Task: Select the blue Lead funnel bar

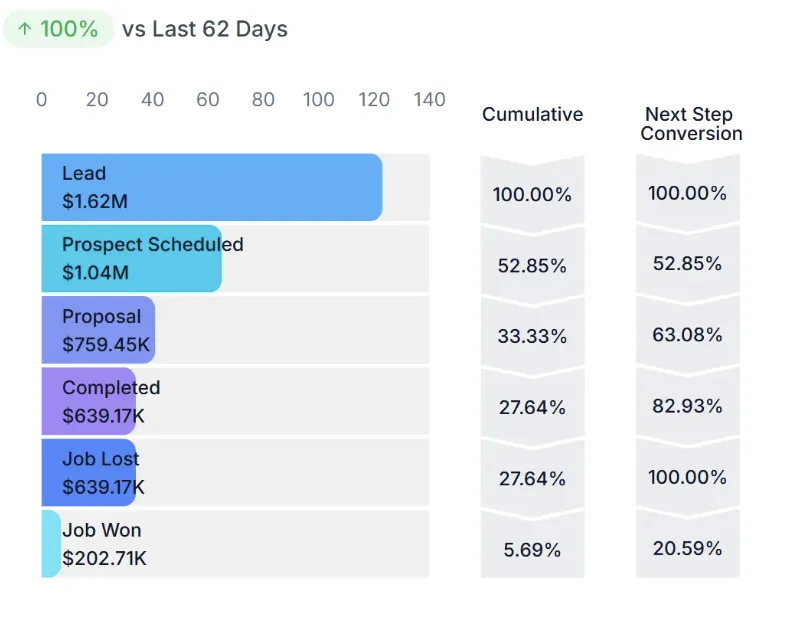Action: click(211, 187)
